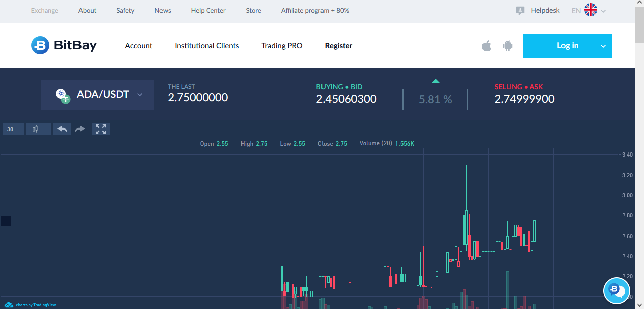Click the Register link

pyautogui.click(x=338, y=46)
